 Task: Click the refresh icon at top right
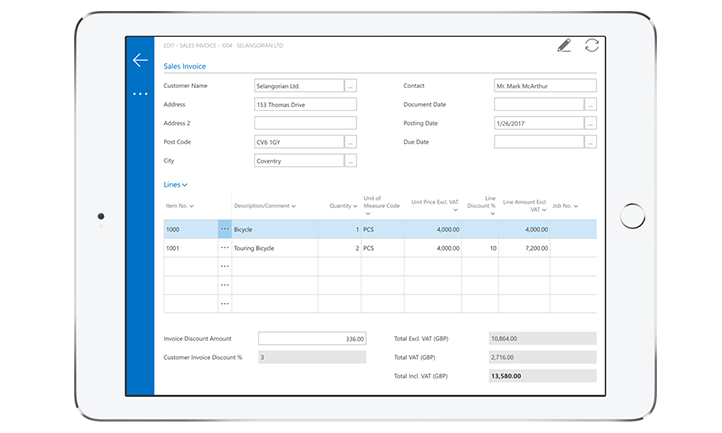(591, 46)
